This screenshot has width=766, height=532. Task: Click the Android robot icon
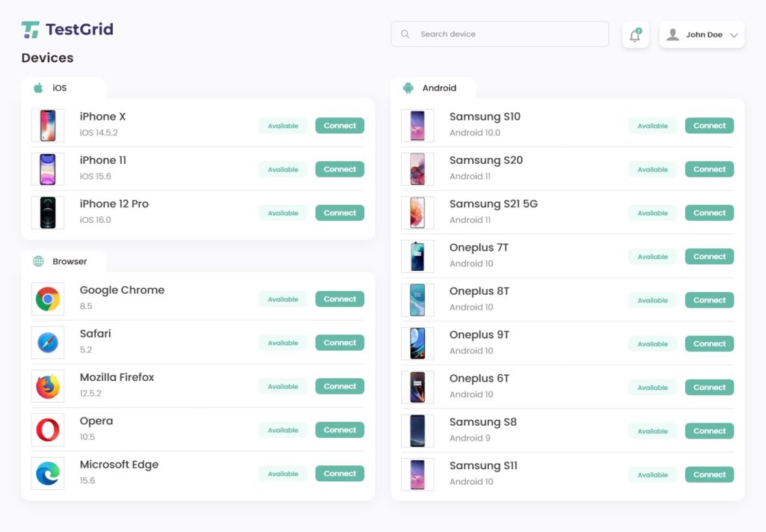point(408,88)
